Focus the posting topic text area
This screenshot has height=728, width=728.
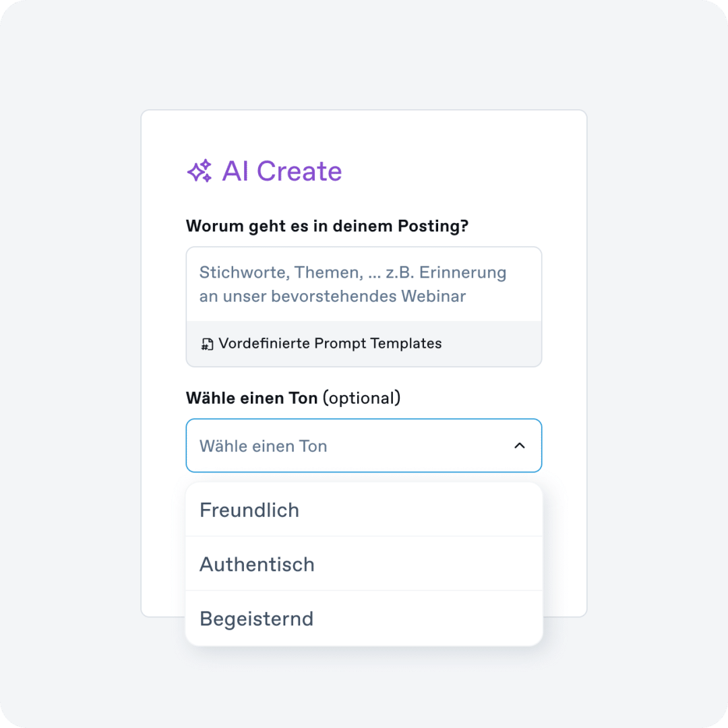click(364, 284)
